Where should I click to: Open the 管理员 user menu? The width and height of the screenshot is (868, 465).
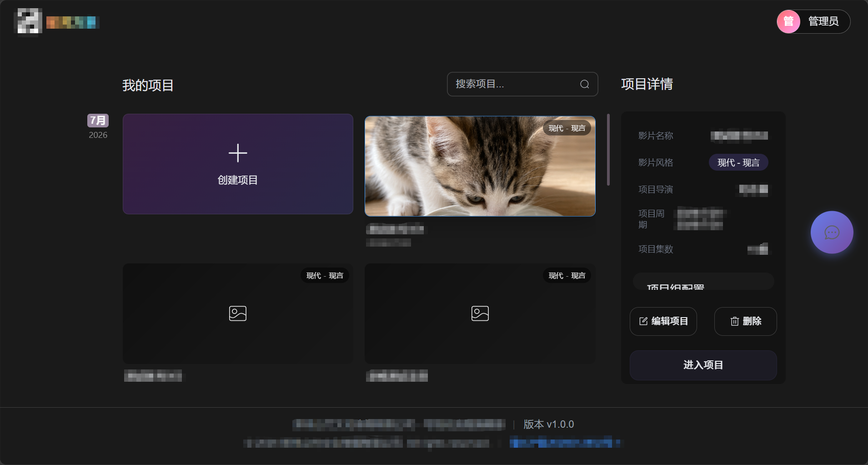coord(813,21)
